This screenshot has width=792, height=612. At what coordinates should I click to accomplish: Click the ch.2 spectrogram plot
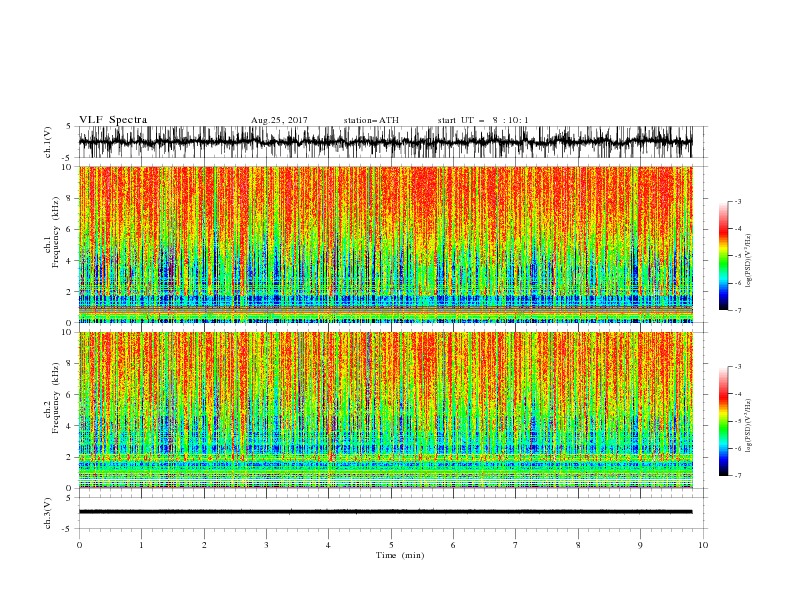(x=386, y=410)
